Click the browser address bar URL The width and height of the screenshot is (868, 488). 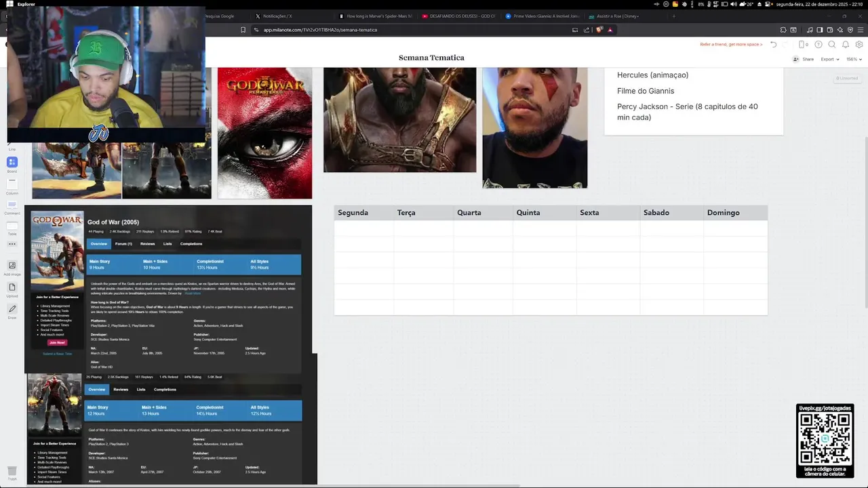(320, 30)
